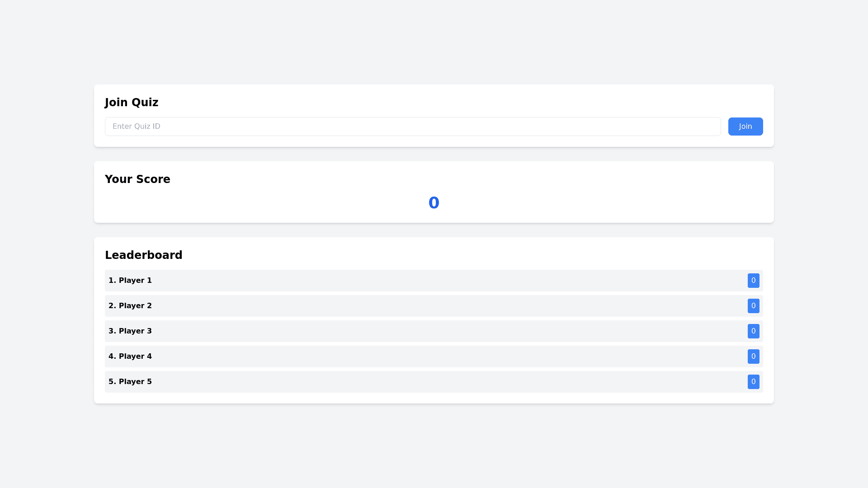
Task: Select the Player 4 name label
Action: pos(130,357)
